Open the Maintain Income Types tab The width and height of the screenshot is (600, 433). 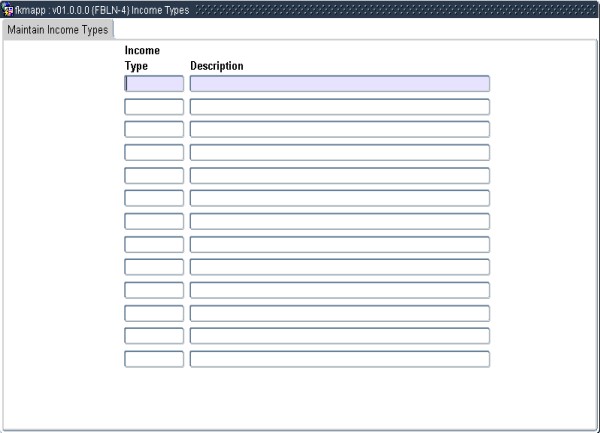click(x=58, y=30)
